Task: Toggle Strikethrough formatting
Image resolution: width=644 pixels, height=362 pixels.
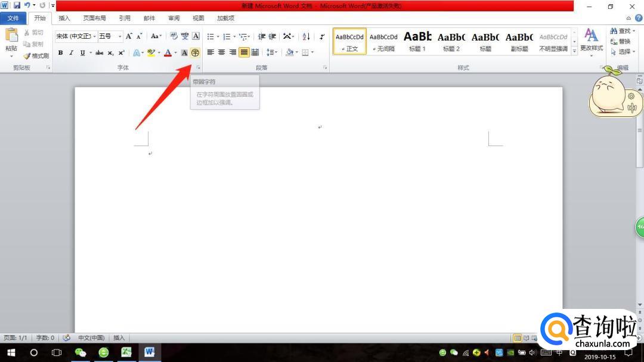Action: point(99,52)
